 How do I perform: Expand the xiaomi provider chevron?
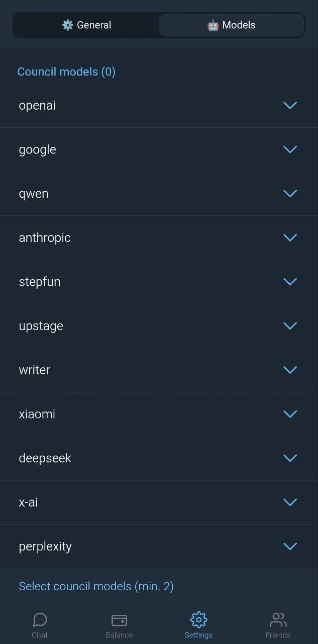point(290,414)
